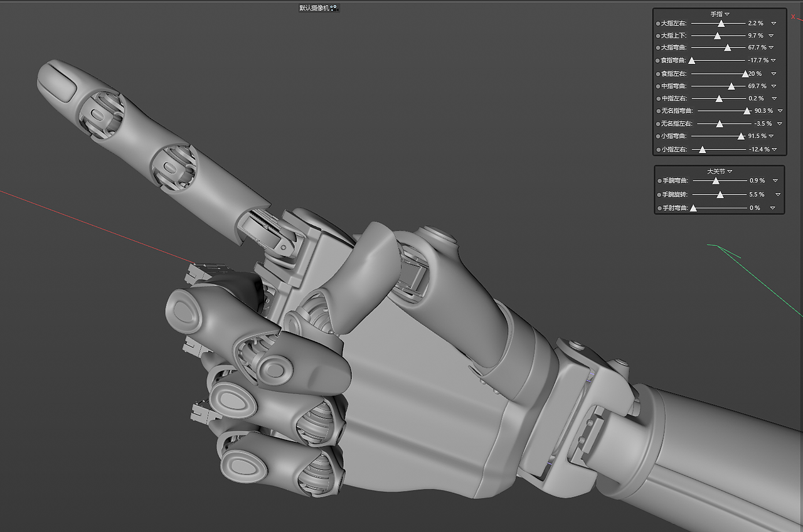The image size is (803, 532).
Task: Click the 小指左右 slider handle
Action: tap(703, 150)
